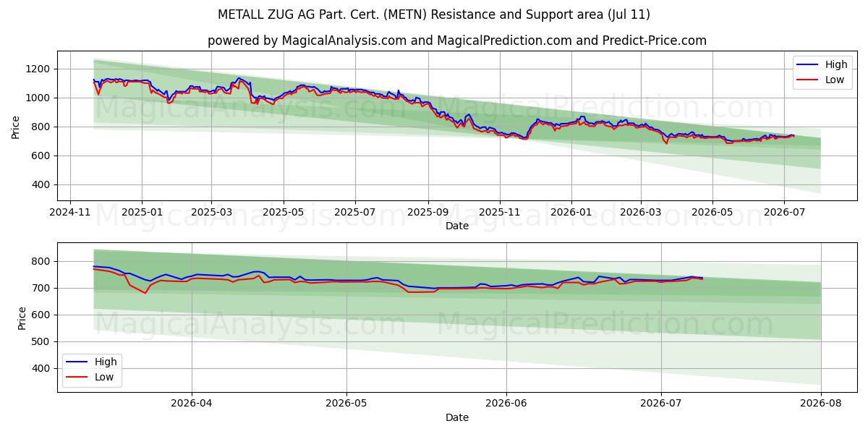Click the 600 price tick on top chart
Screen dimensions: 868x434
click(43, 156)
